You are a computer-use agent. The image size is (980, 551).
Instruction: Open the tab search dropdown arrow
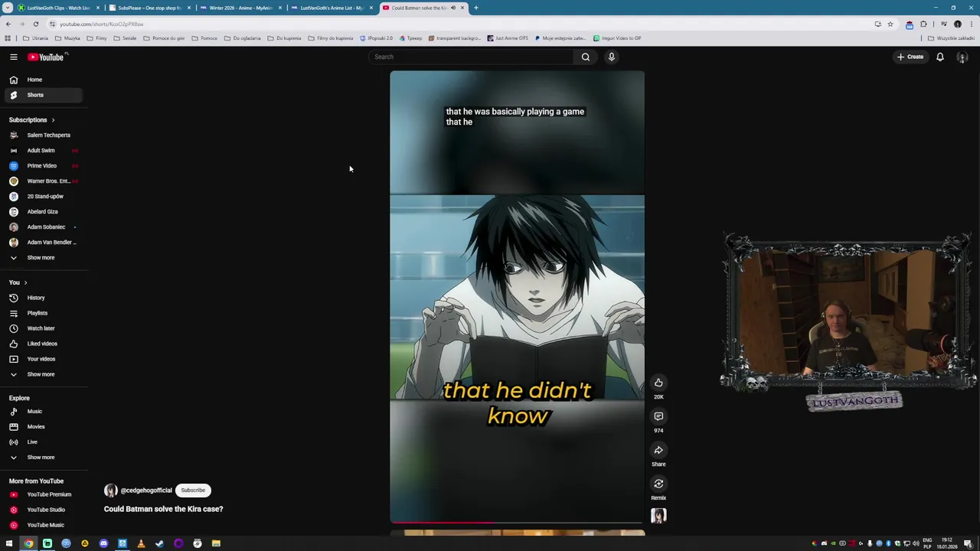point(8,8)
